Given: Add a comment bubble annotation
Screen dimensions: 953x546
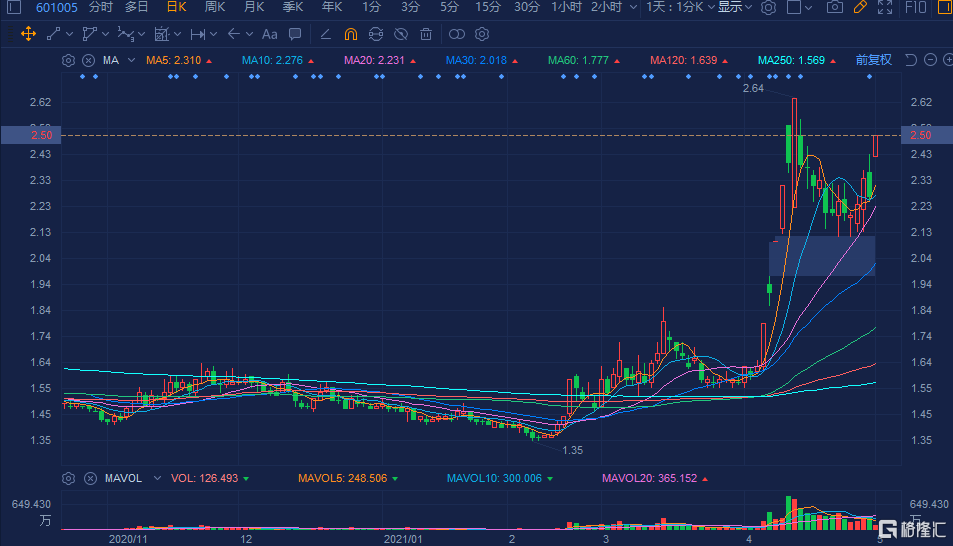Looking at the screenshot, I should coord(295,34).
